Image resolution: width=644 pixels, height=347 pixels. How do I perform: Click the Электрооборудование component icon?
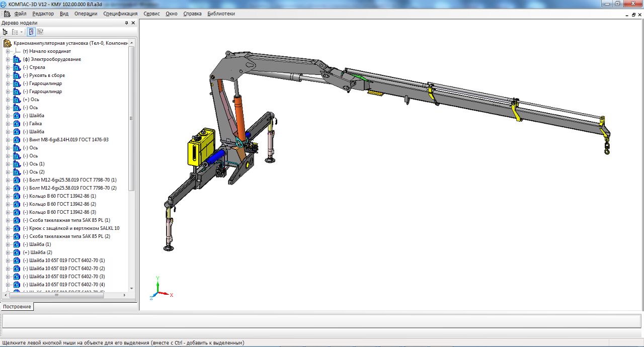pos(17,59)
